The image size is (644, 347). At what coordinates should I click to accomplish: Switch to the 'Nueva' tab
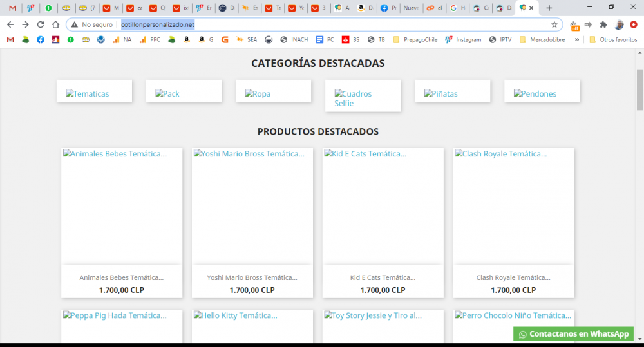[411, 8]
